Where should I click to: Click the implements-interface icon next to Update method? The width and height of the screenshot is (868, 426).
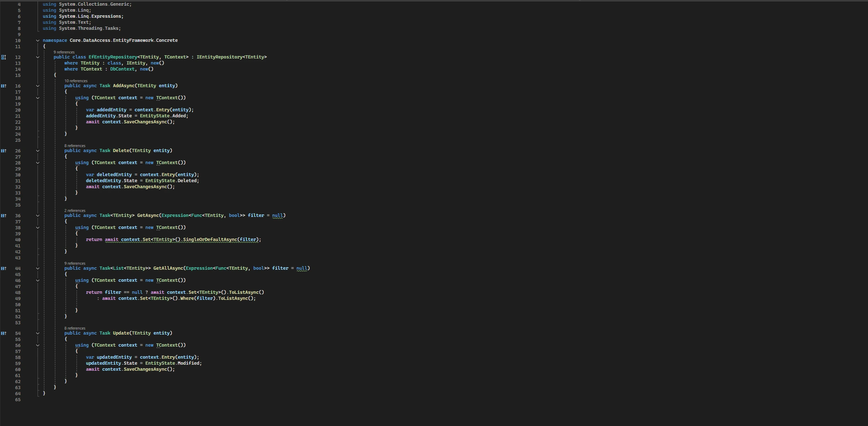[4, 333]
